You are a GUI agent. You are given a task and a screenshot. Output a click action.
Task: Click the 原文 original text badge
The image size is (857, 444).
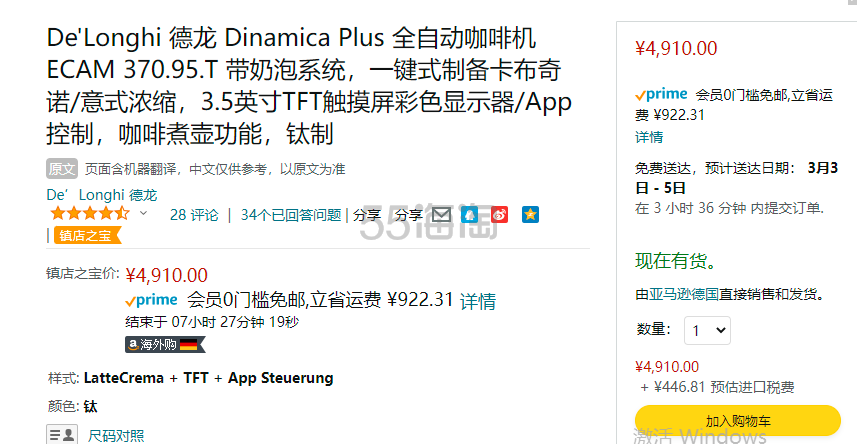(62, 169)
